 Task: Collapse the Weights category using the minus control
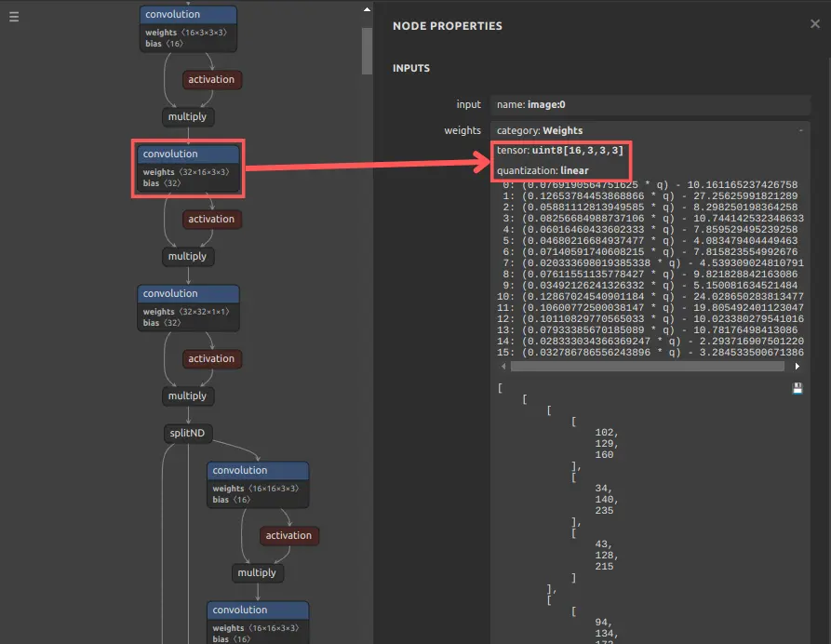tap(802, 129)
